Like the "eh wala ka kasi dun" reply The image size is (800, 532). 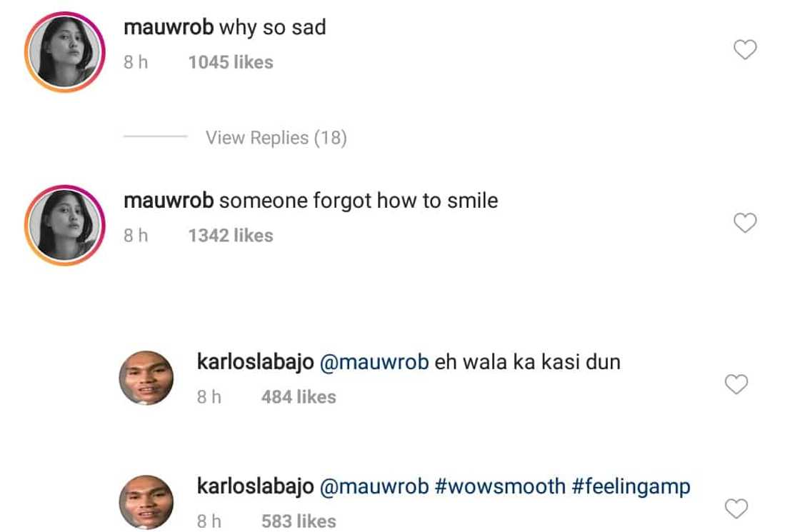pyautogui.click(x=736, y=384)
